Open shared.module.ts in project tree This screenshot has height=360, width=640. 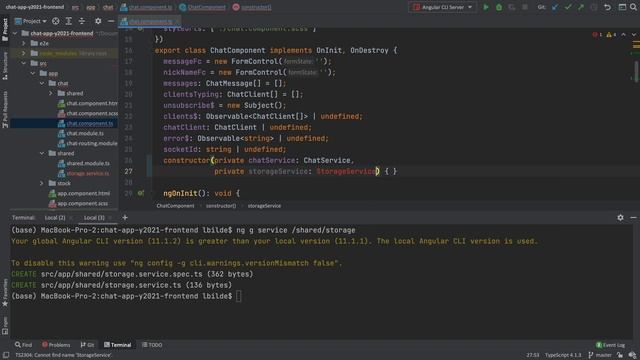click(87, 163)
